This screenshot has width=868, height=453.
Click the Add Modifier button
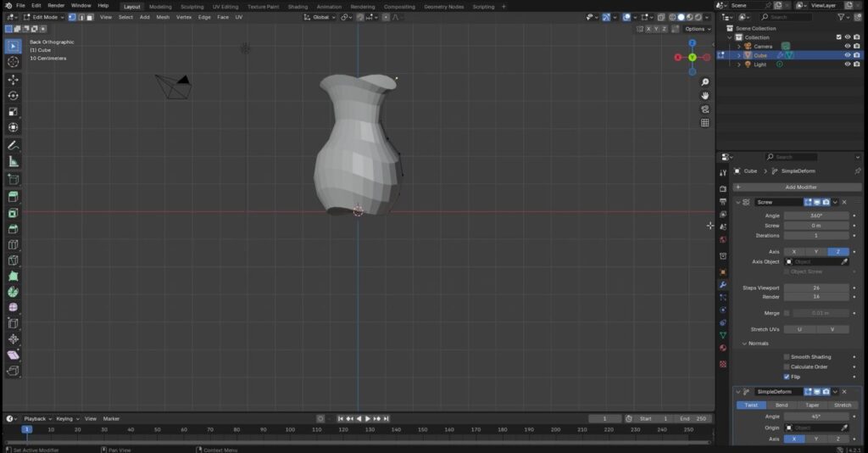(x=801, y=187)
